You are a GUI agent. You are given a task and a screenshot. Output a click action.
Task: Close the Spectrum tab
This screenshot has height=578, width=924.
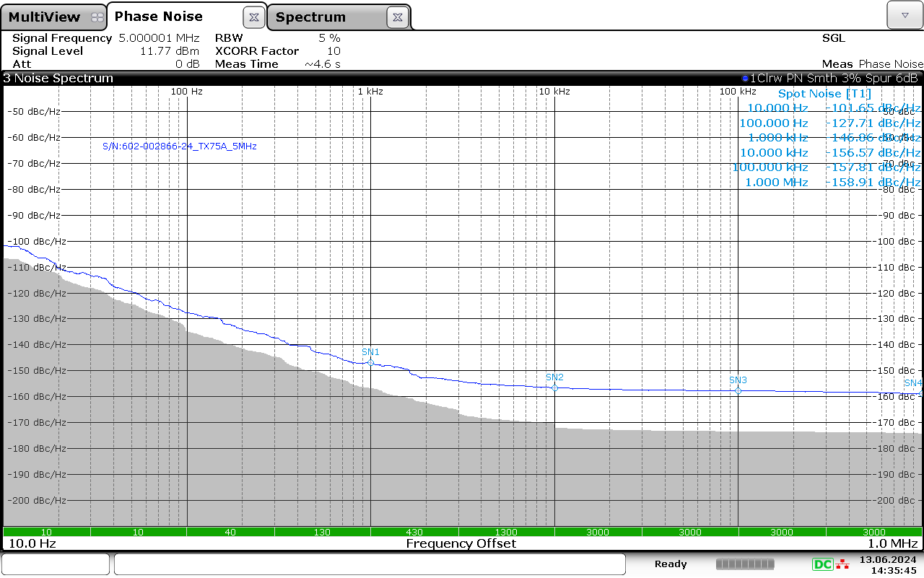pyautogui.click(x=398, y=17)
